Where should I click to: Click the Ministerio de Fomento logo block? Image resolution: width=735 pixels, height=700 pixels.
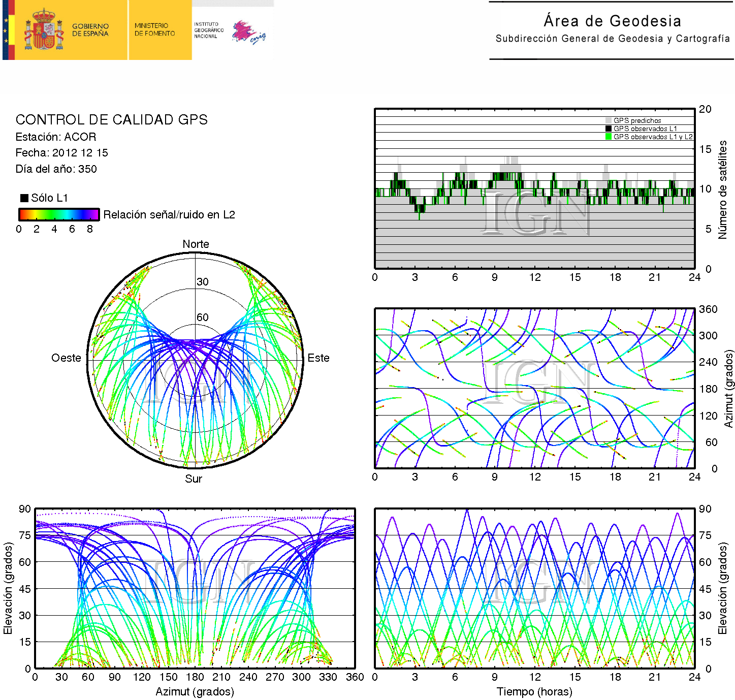tap(155, 29)
